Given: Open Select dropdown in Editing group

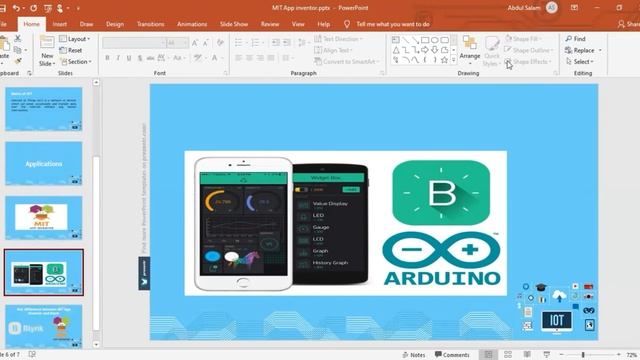Looking at the screenshot, I should pyautogui.click(x=580, y=62).
